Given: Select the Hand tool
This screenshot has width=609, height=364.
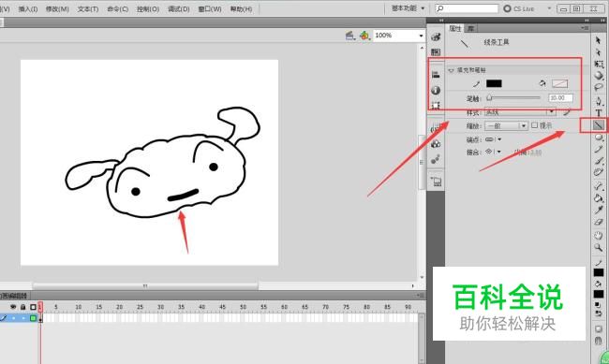Looking at the screenshot, I should pos(599,236).
